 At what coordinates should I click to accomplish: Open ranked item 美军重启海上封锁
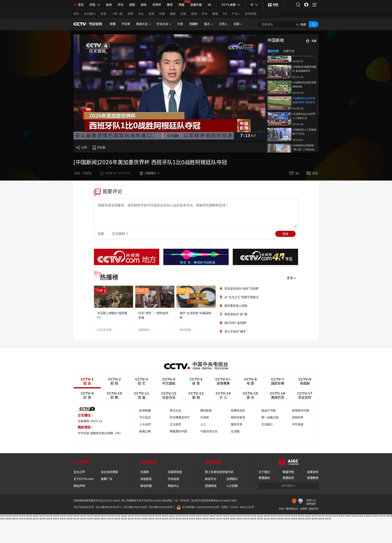click(x=235, y=306)
